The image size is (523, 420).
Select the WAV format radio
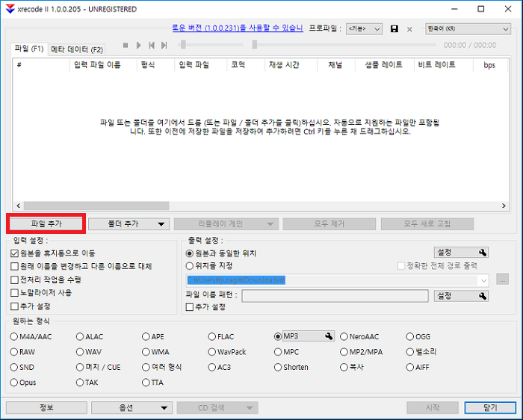tap(80, 352)
